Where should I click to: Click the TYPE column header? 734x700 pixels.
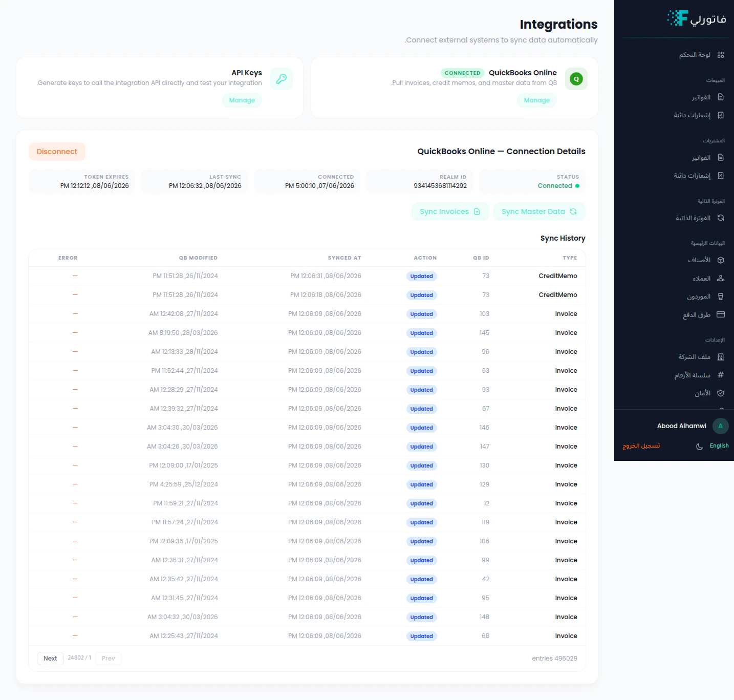click(x=570, y=258)
